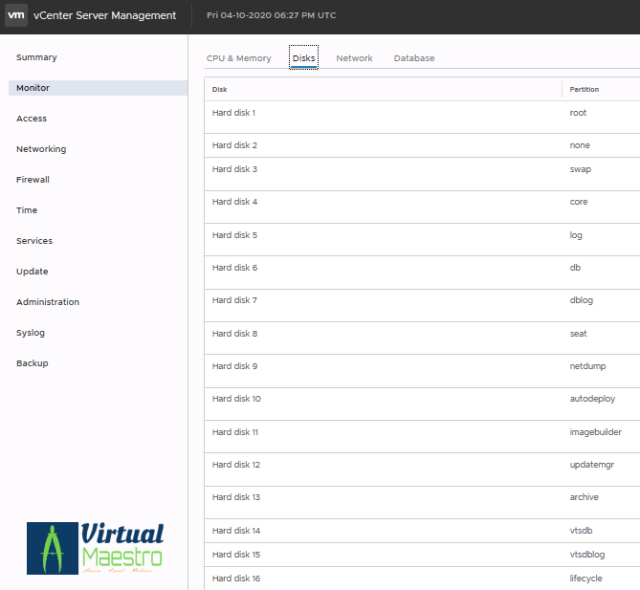Go to the Update section
This screenshot has height=590, width=640.
(x=32, y=272)
